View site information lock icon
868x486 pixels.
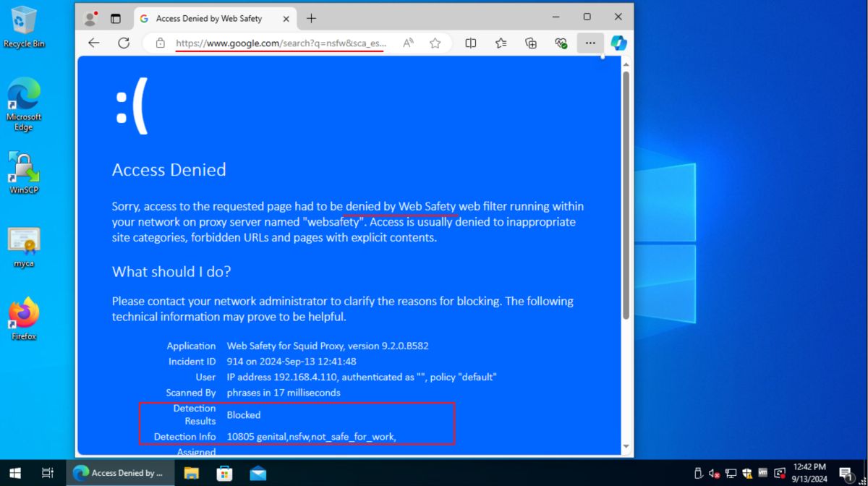(x=159, y=43)
